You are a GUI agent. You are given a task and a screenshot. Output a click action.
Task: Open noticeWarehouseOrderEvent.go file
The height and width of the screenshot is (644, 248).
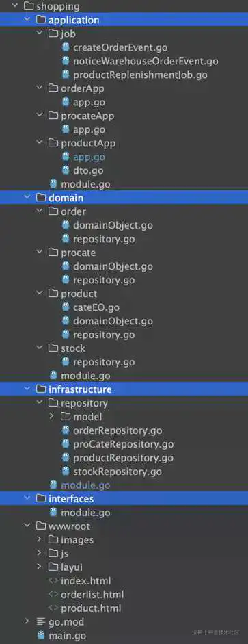[146, 61]
